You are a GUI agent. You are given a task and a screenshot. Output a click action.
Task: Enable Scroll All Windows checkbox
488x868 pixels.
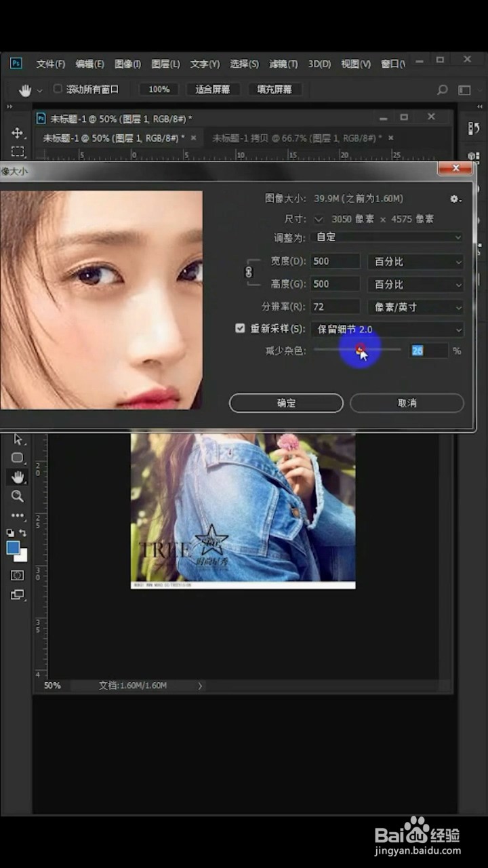(x=58, y=89)
